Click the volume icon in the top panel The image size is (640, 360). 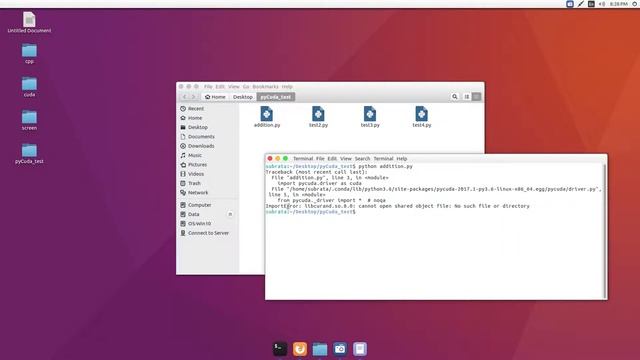(x=602, y=4)
